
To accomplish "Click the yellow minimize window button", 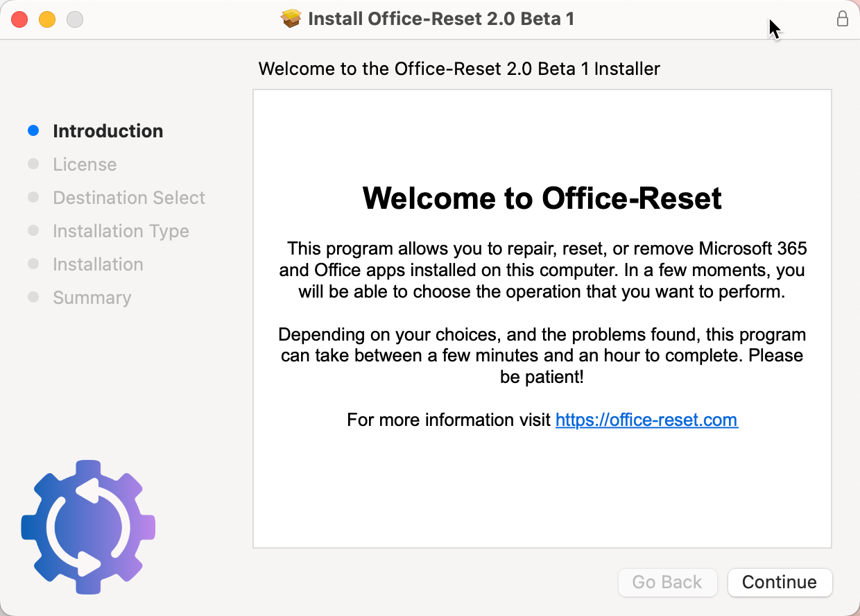I will [x=47, y=19].
